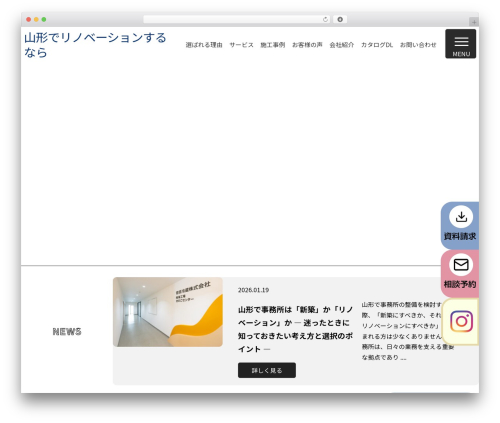
Task: Click the macOS green maximize window dot
Action: pyautogui.click(x=44, y=20)
